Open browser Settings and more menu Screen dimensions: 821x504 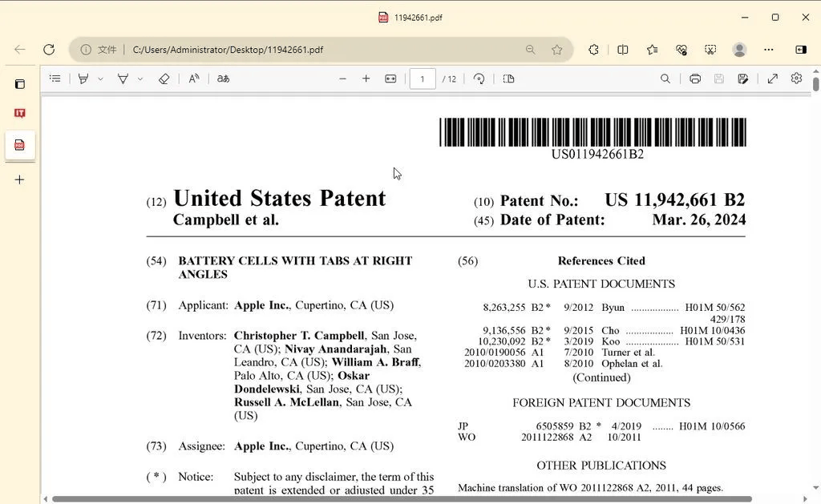[x=768, y=50]
